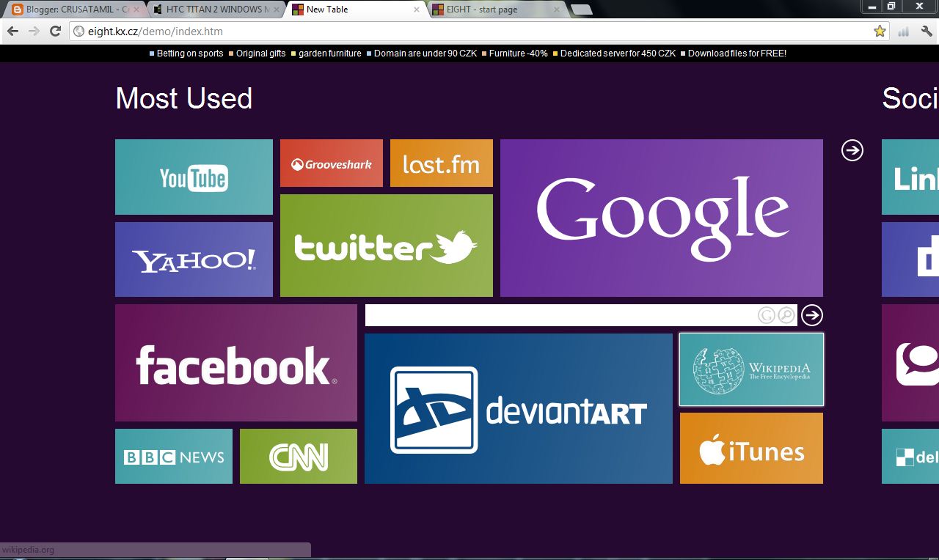The width and height of the screenshot is (939, 560).
Task: Click the Most Used heading
Action: point(184,98)
